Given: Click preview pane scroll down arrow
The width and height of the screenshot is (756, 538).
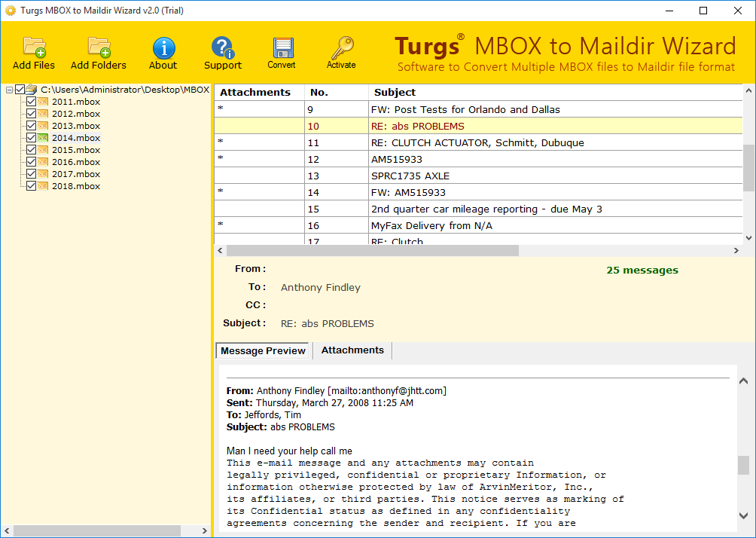Looking at the screenshot, I should pyautogui.click(x=743, y=515).
